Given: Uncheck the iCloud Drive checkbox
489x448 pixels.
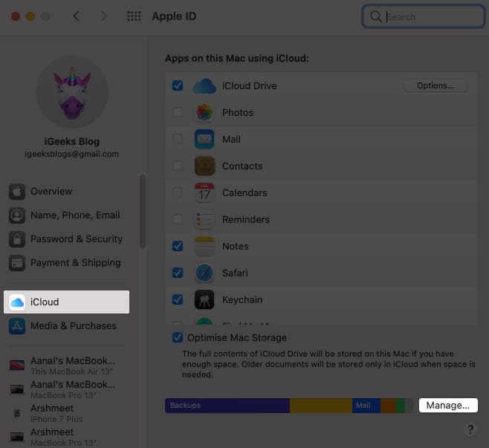Looking at the screenshot, I should click(178, 85).
